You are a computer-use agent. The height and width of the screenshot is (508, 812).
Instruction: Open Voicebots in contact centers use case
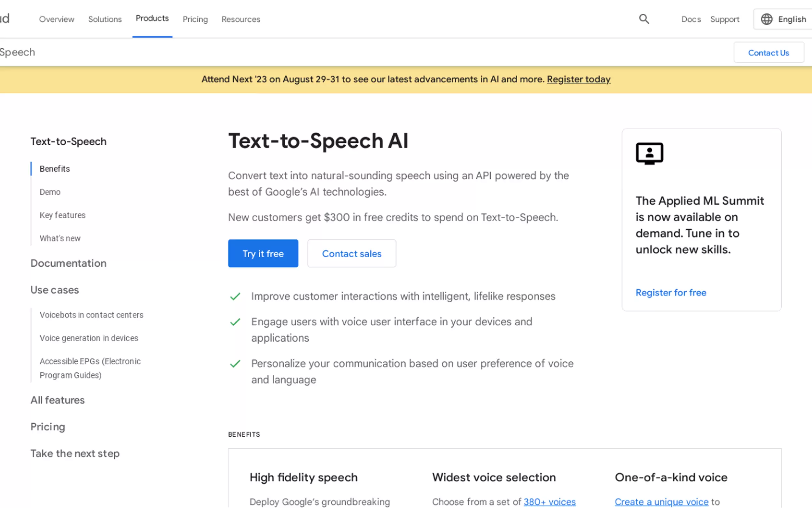[91, 315]
